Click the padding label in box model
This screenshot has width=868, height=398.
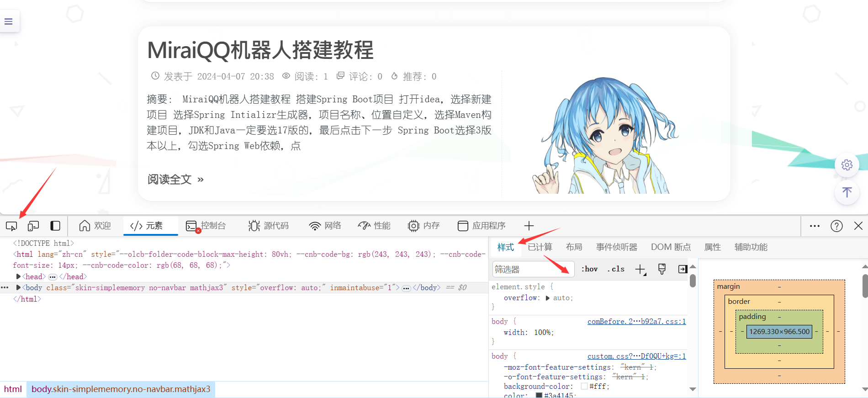(x=752, y=317)
